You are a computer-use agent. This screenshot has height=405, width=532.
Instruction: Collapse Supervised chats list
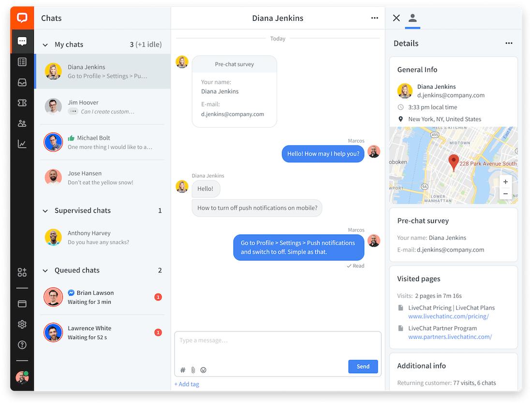point(45,210)
